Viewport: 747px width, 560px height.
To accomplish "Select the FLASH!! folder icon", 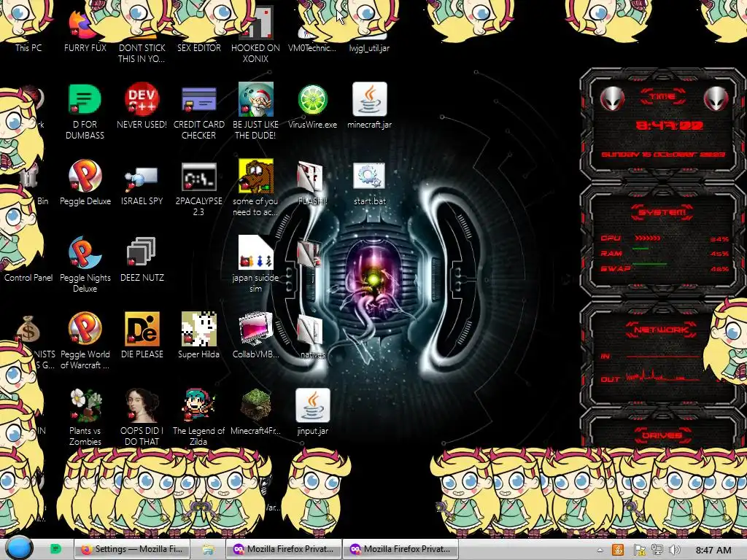I will pyautogui.click(x=311, y=176).
